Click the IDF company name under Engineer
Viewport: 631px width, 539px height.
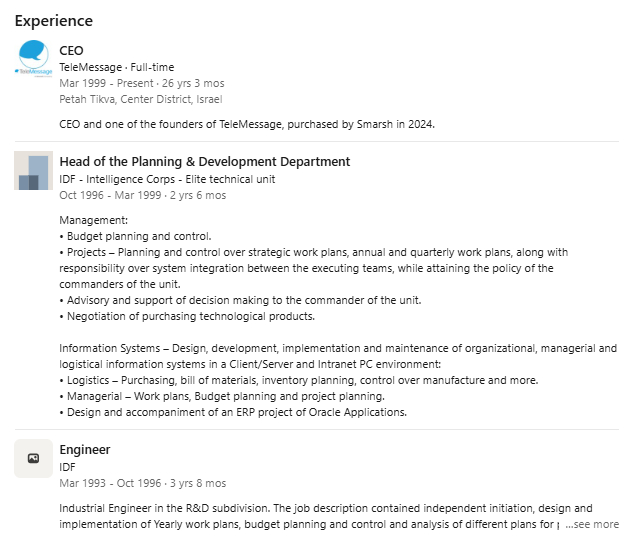click(68, 467)
